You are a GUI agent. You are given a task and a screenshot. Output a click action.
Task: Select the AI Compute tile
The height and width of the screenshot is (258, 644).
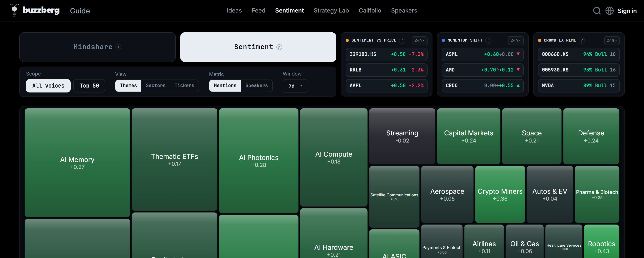pos(334,157)
